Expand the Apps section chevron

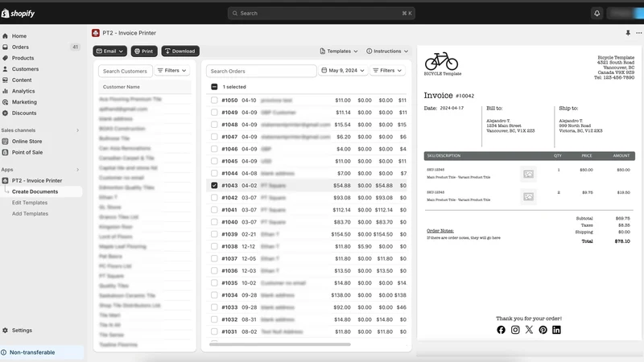(x=77, y=170)
